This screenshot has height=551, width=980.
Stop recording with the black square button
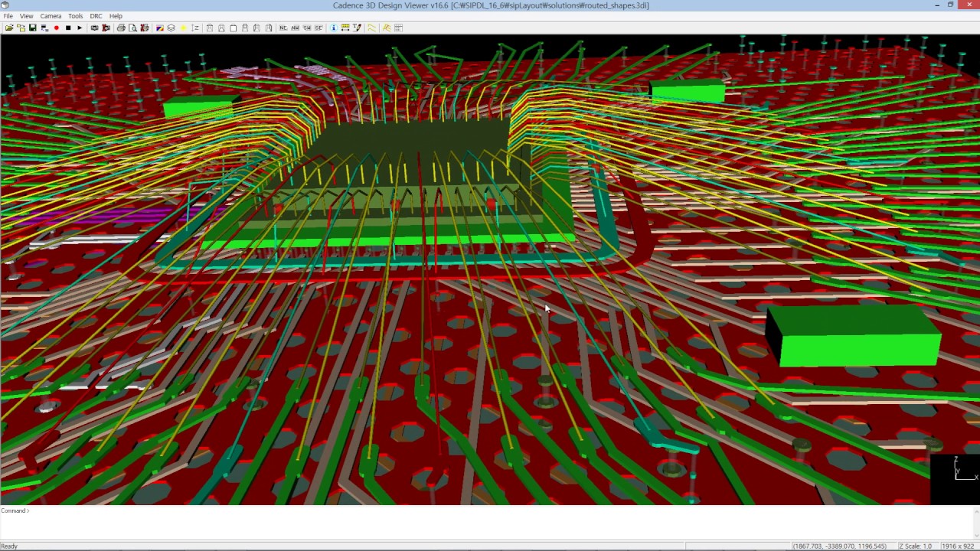point(68,28)
